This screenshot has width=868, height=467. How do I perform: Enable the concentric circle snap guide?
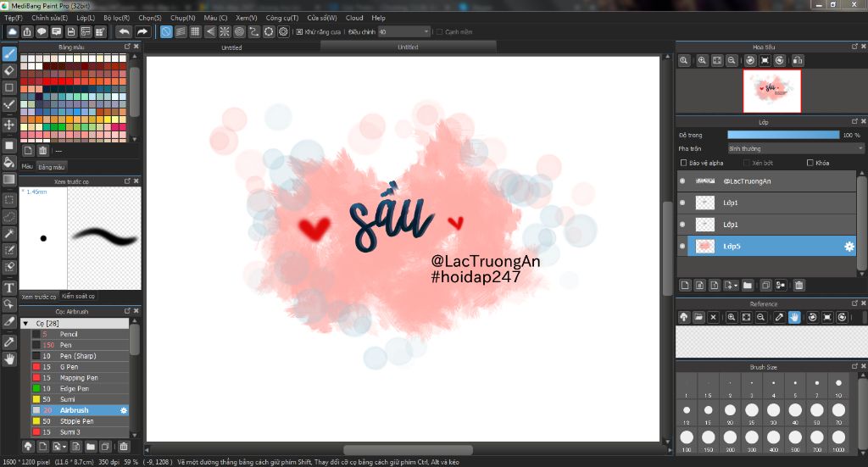(x=239, y=31)
